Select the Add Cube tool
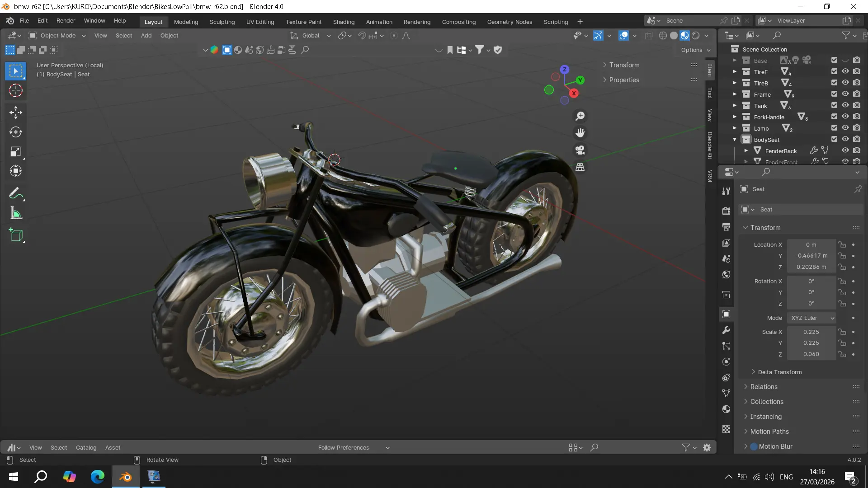Screen dimensions: 868x488 16,235
